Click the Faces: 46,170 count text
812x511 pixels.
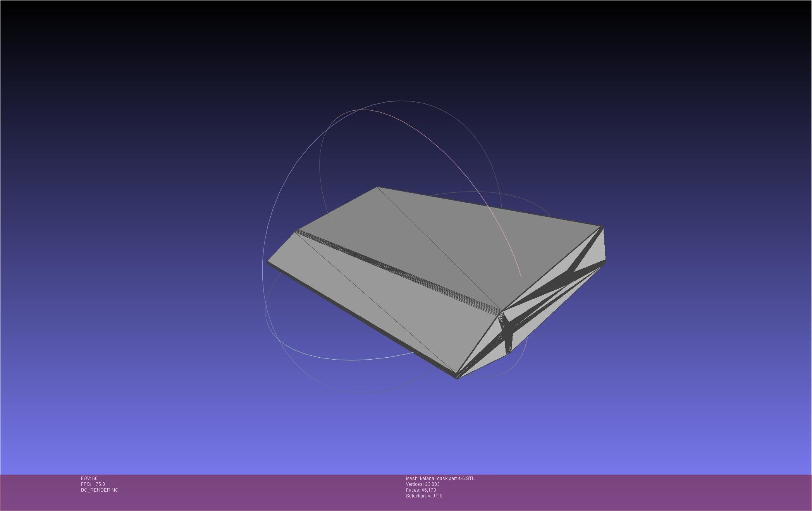[421, 490]
